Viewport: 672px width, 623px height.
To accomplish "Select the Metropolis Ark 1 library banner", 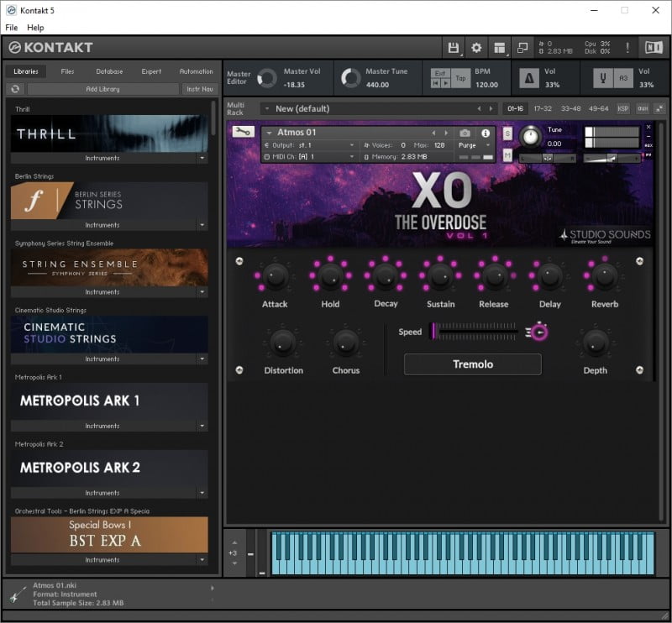I will click(109, 401).
